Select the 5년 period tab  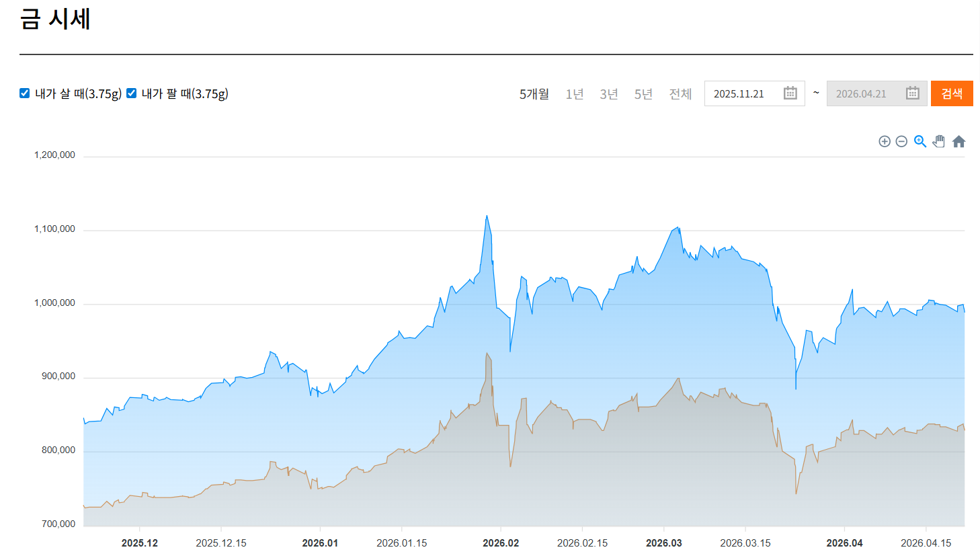pyautogui.click(x=643, y=94)
